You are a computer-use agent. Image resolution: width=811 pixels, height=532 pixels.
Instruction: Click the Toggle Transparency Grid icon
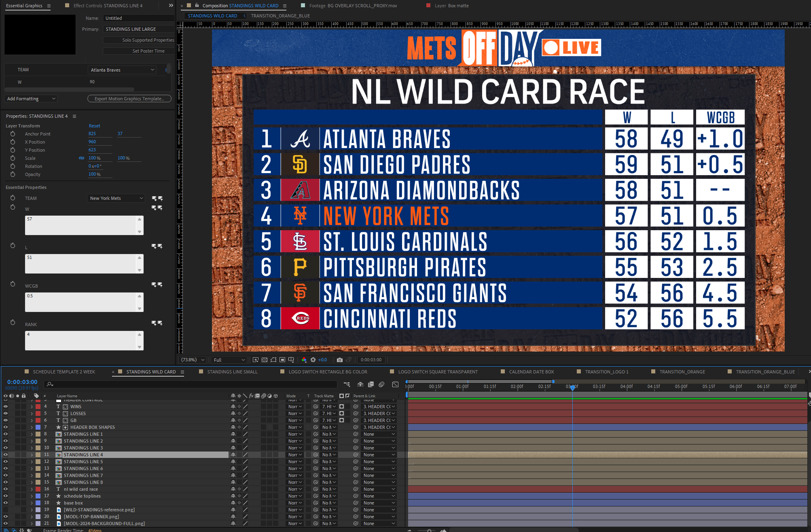point(265,360)
